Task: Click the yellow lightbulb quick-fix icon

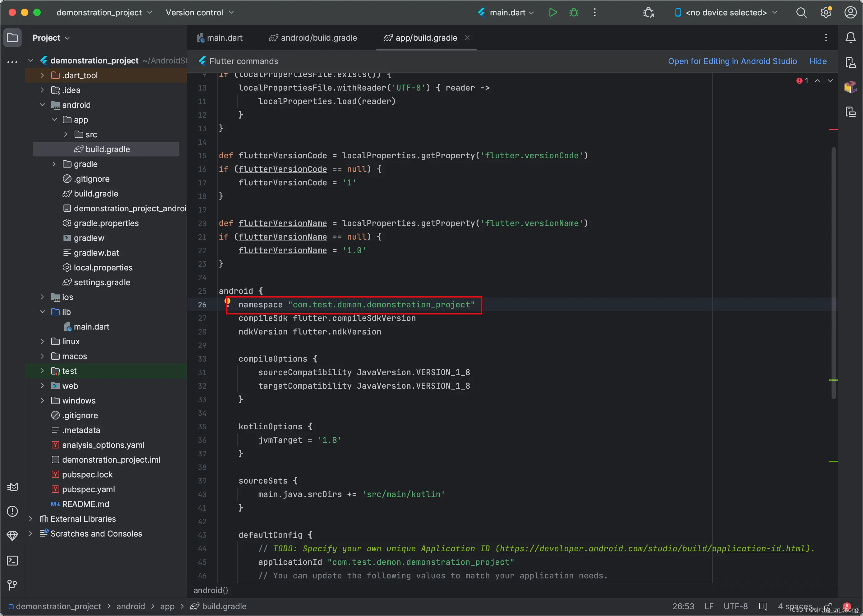Action: (x=227, y=302)
